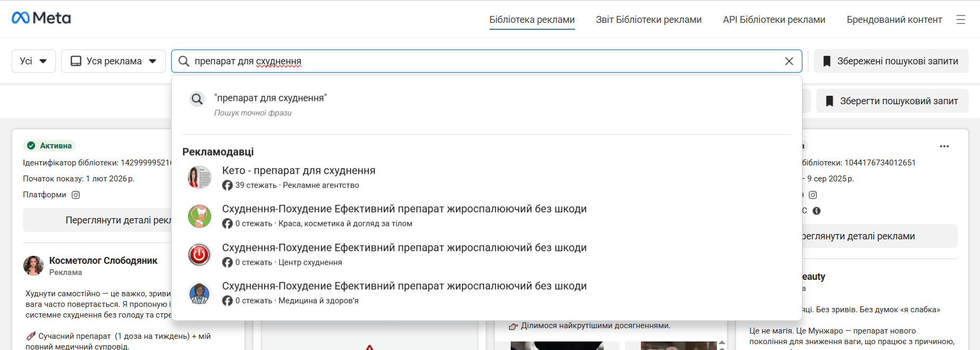The width and height of the screenshot is (980, 350).
Task: Click the caret arrow in Уся реклама
Action: (153, 61)
